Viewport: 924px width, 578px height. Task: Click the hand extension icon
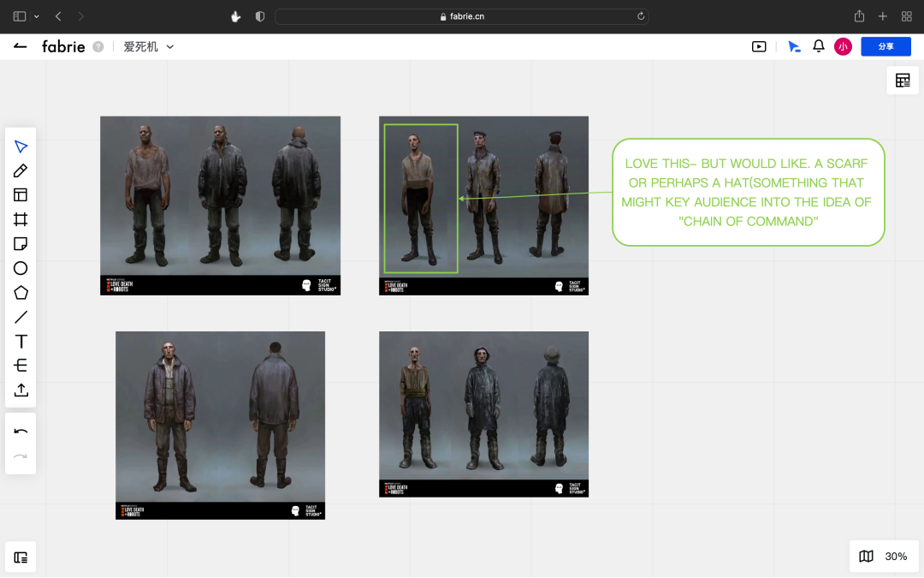point(236,16)
